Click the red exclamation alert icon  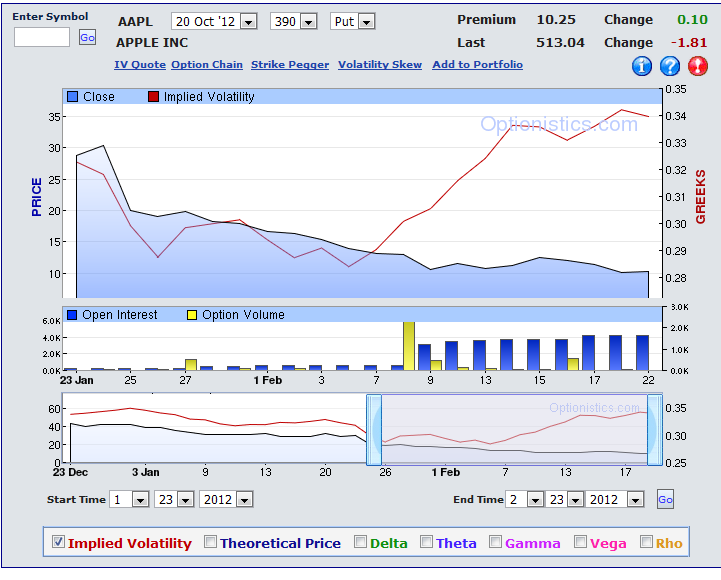tap(698, 67)
